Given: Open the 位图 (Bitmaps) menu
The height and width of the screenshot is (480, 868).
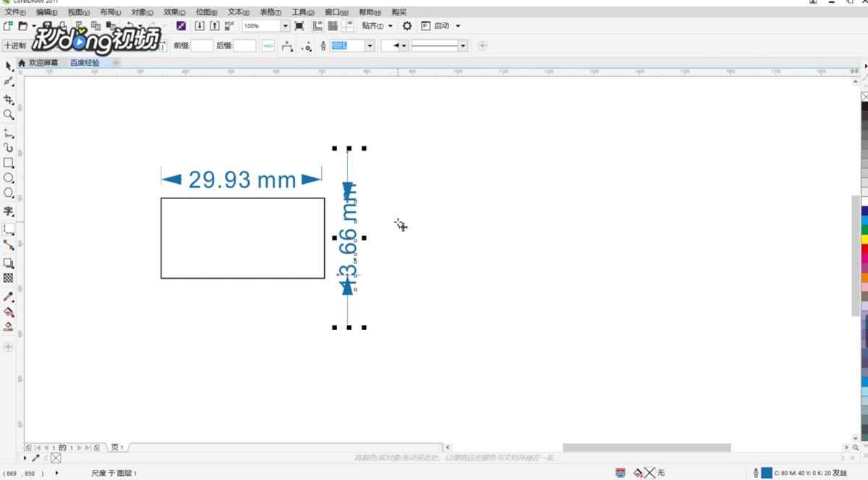Looking at the screenshot, I should tap(206, 12).
